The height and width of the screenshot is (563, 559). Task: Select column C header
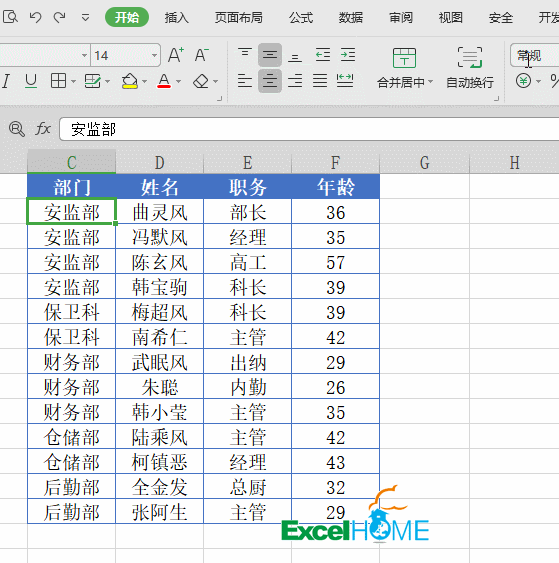(x=72, y=162)
